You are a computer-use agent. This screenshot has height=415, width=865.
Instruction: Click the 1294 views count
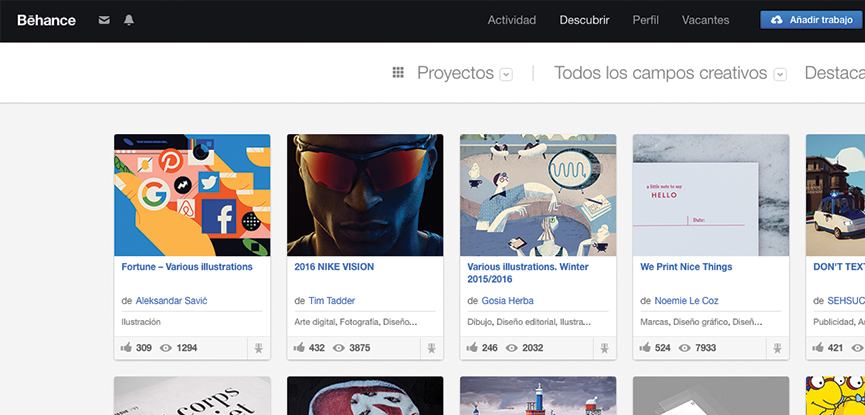pyautogui.click(x=187, y=348)
